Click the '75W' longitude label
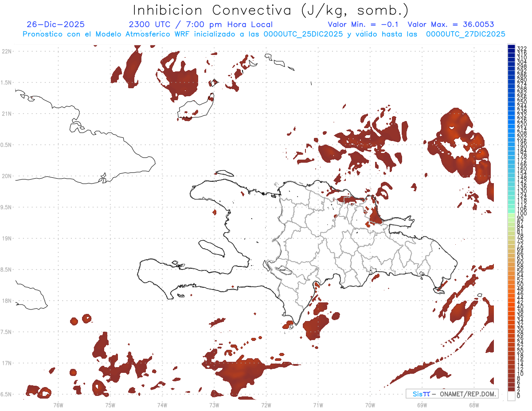The width and height of the screenshot is (532, 411). pyautogui.click(x=110, y=405)
